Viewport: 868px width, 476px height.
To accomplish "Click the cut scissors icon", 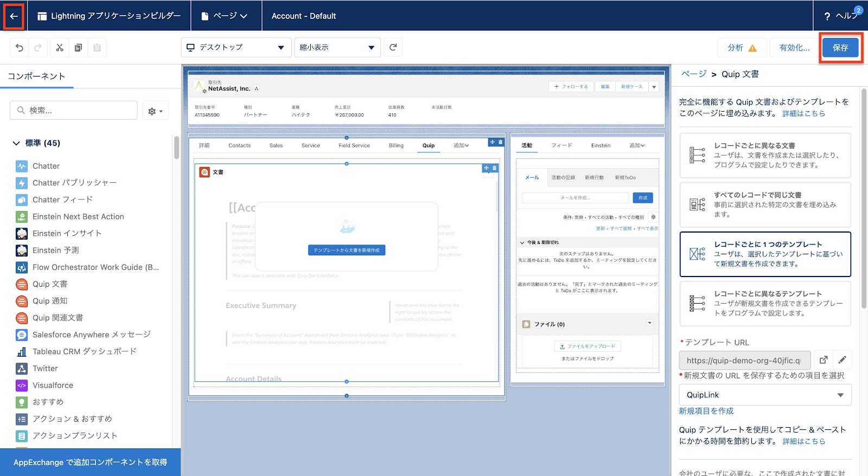I will 60,48.
